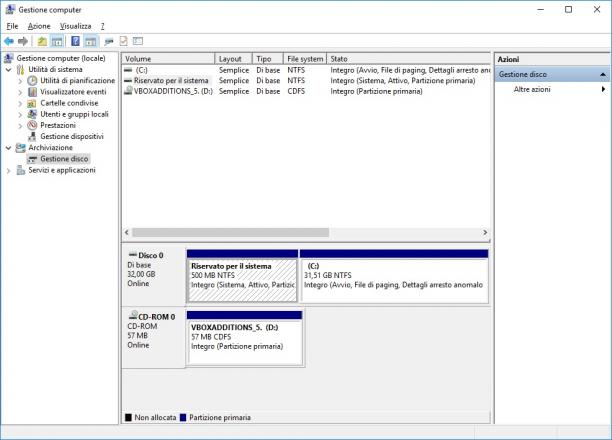The image size is (612, 440).
Task: Click the volume list scroll right arrow
Action: (x=485, y=233)
